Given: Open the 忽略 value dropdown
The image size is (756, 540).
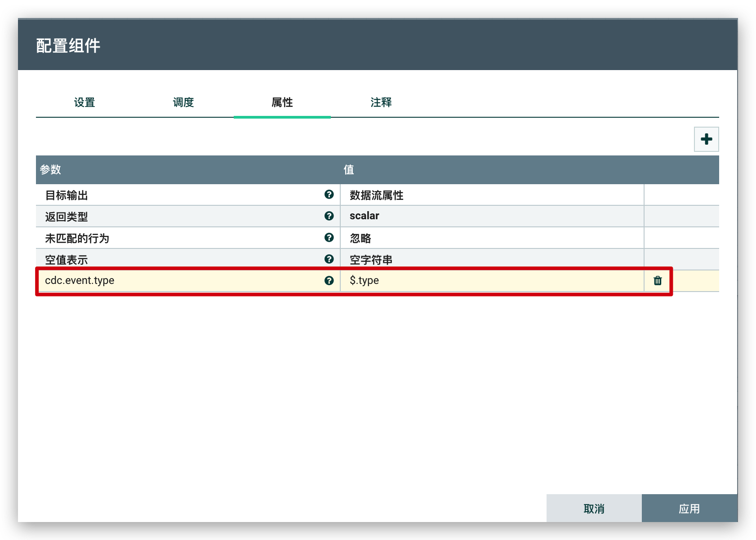Looking at the screenshot, I should (x=492, y=238).
